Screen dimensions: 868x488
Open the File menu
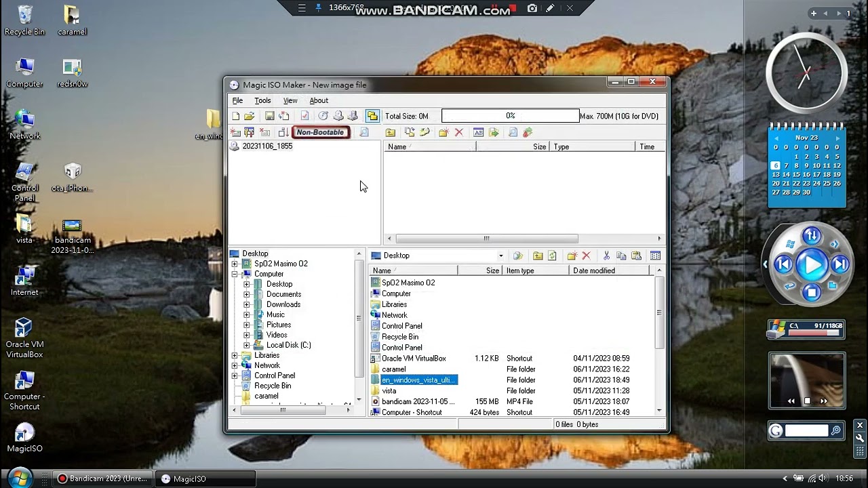coord(237,100)
